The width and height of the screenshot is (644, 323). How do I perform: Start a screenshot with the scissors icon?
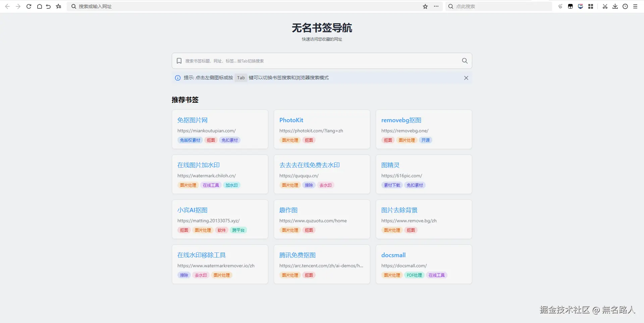click(605, 6)
